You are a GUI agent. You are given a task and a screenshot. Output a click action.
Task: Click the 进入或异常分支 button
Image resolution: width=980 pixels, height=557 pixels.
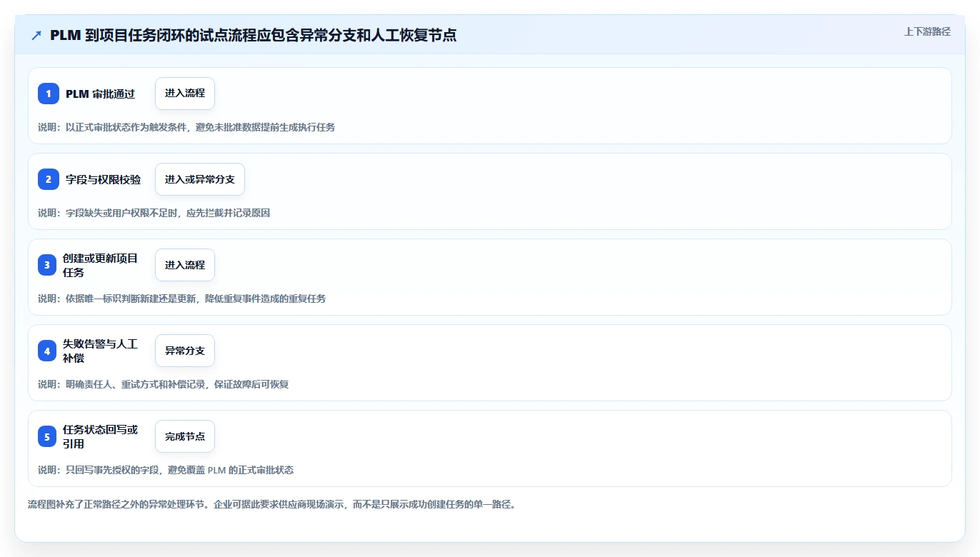200,179
